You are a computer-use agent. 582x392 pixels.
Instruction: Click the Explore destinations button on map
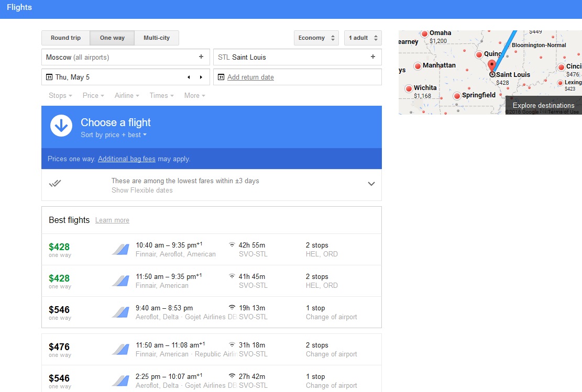point(543,105)
